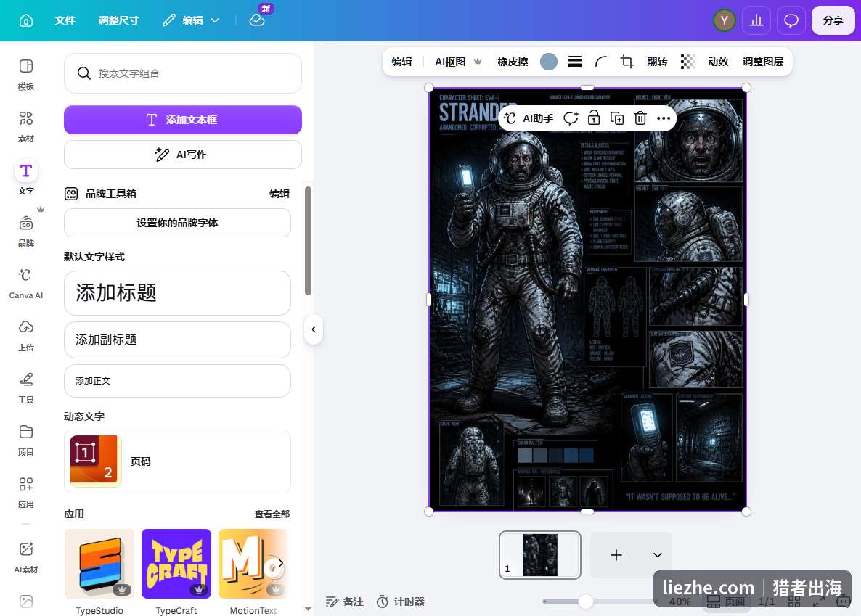Expand the 编辑 mode dropdown

[x=191, y=20]
